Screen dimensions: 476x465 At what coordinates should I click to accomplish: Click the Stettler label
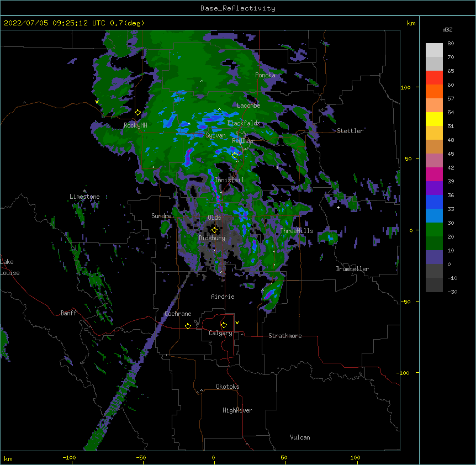point(350,131)
